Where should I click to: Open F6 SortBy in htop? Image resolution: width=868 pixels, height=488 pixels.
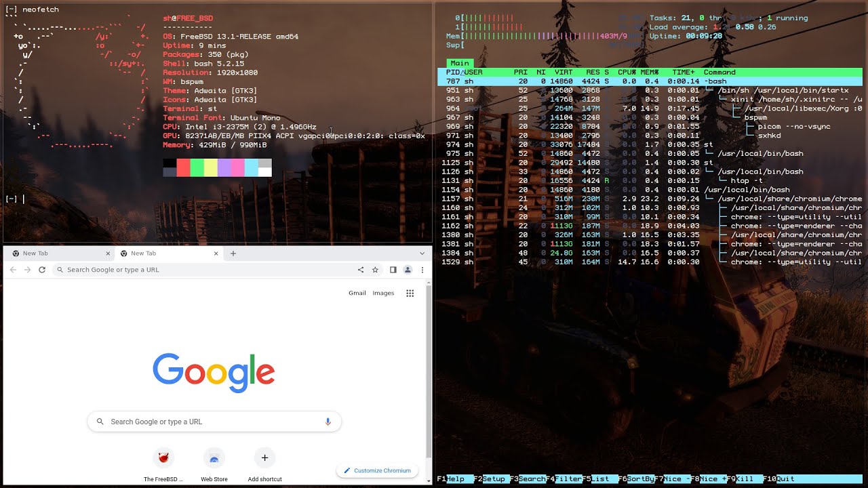point(636,479)
